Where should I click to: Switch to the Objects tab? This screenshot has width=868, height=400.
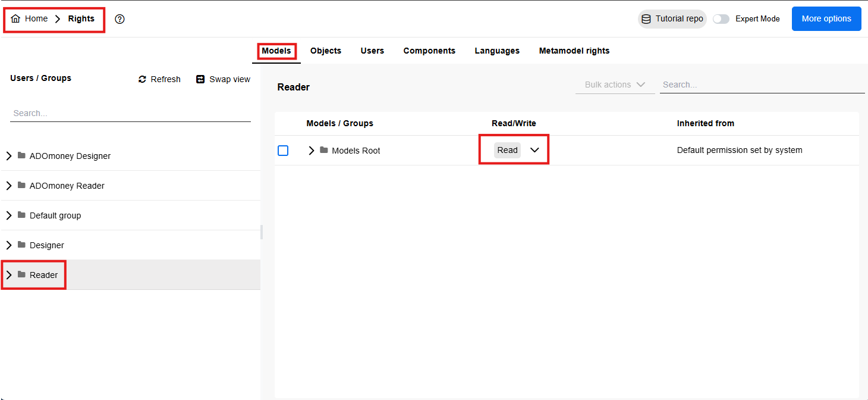pyautogui.click(x=326, y=51)
